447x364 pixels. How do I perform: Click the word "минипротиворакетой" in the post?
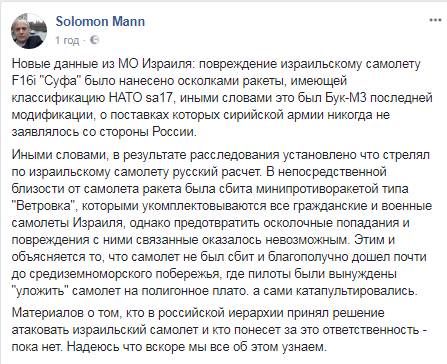coord(327,189)
